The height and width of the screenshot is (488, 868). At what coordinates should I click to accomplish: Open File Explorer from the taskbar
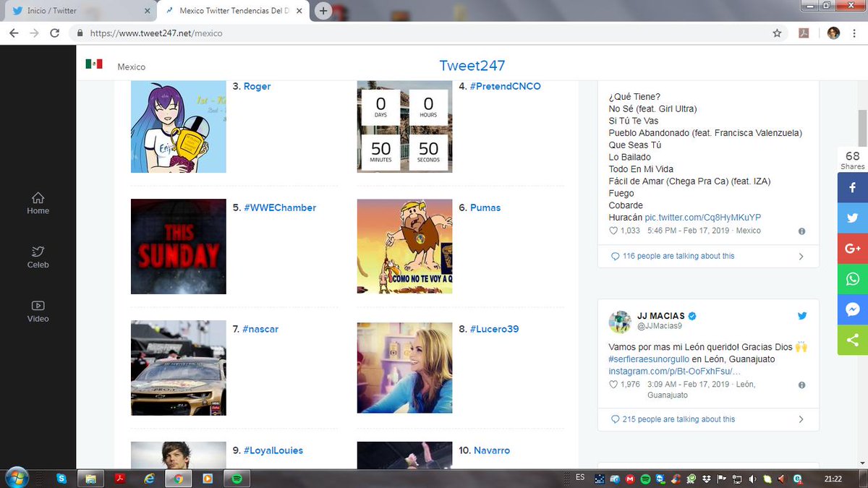click(x=90, y=479)
